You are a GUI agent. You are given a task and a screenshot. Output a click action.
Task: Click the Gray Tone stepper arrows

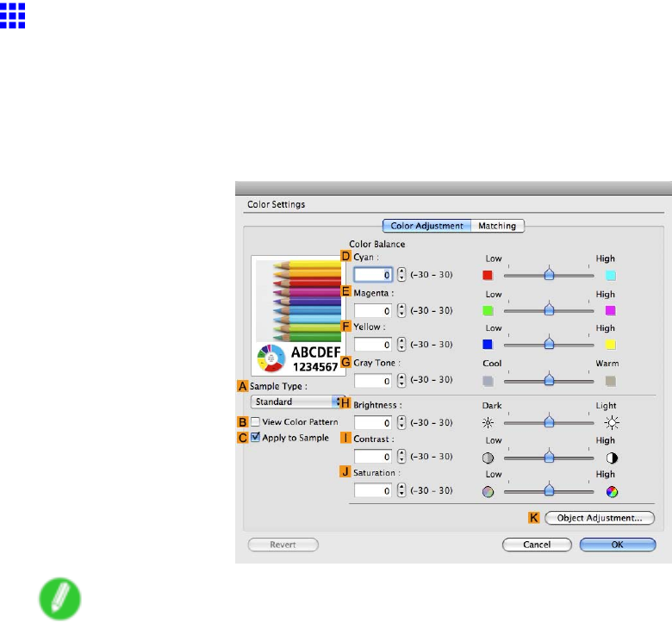(401, 380)
